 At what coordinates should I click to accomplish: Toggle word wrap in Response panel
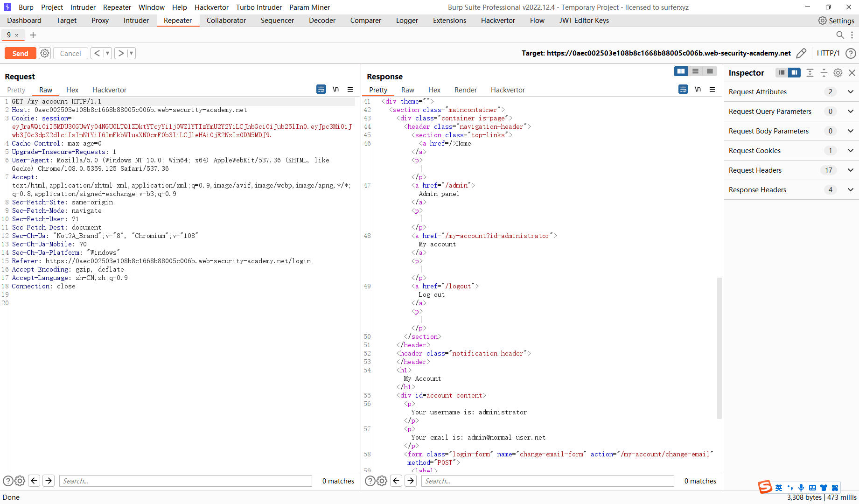pyautogui.click(x=683, y=89)
